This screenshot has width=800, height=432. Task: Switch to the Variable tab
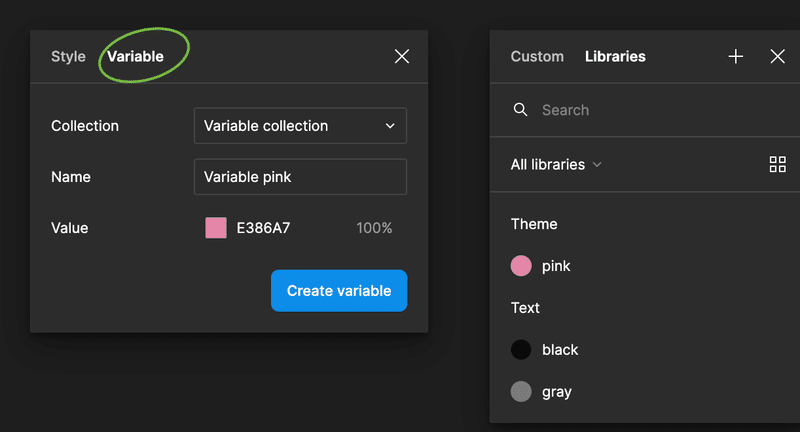[135, 57]
